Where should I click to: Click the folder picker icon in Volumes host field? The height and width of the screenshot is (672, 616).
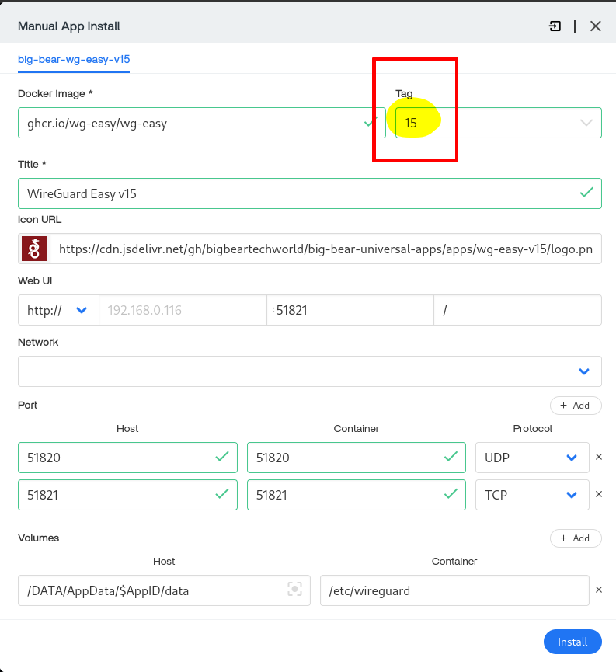[x=294, y=590]
